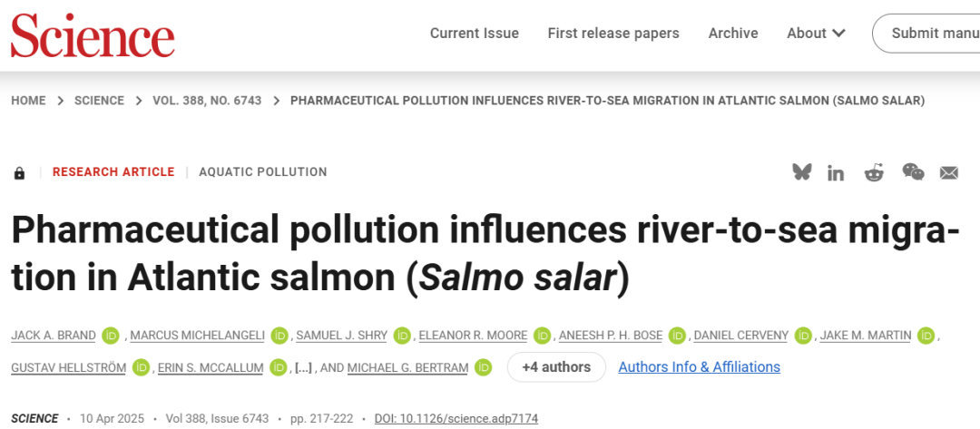Expand the About dropdown menu
Screen dimensions: 980x429
[817, 33]
